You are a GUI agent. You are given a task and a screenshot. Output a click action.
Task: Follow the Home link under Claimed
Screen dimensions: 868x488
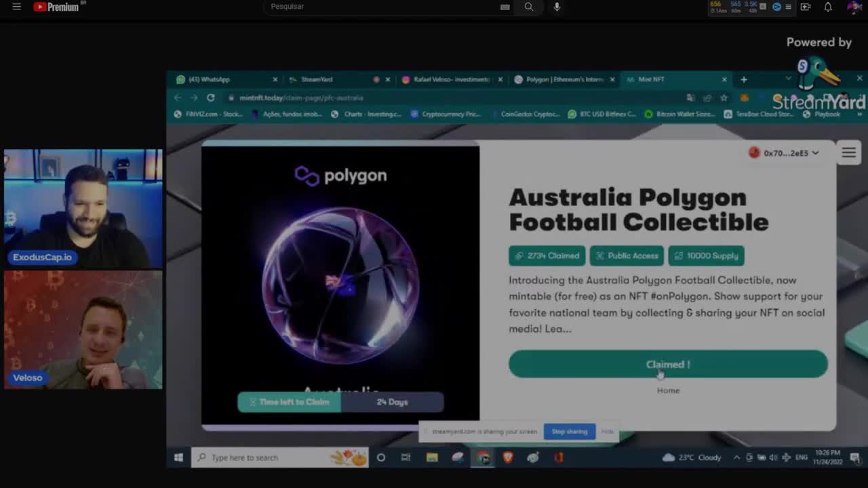click(668, 390)
